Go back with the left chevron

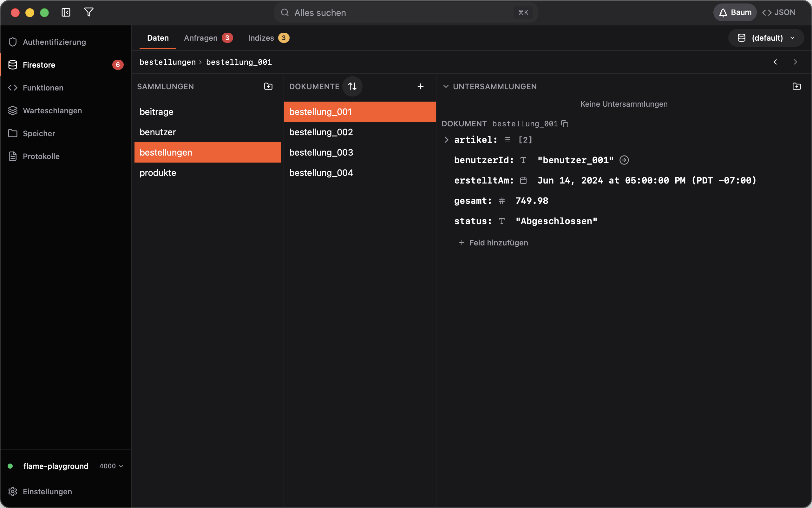click(775, 62)
